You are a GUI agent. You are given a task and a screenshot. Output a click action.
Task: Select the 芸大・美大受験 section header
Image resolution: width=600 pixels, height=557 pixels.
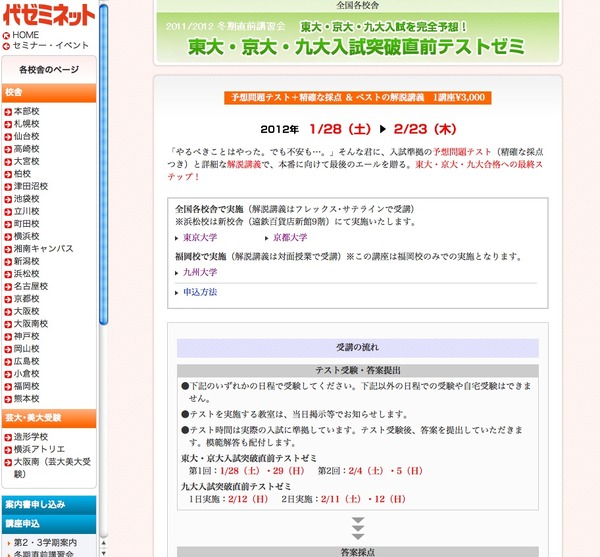coord(49,418)
